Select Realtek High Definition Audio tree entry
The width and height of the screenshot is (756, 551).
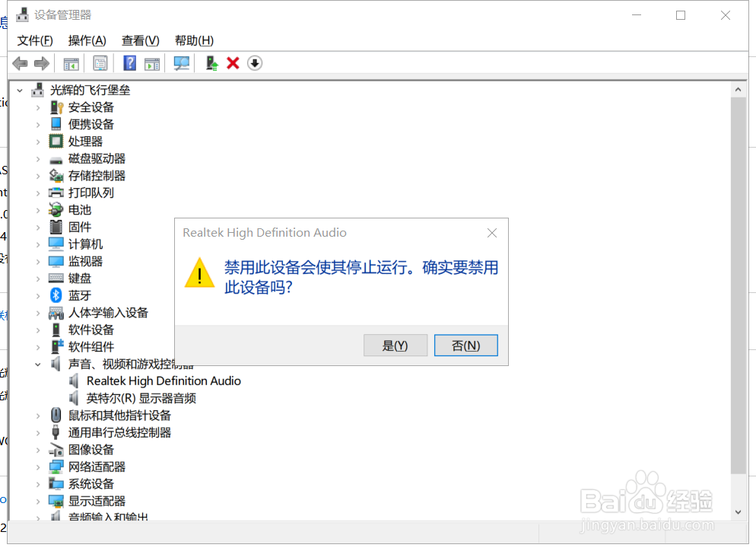pos(164,381)
